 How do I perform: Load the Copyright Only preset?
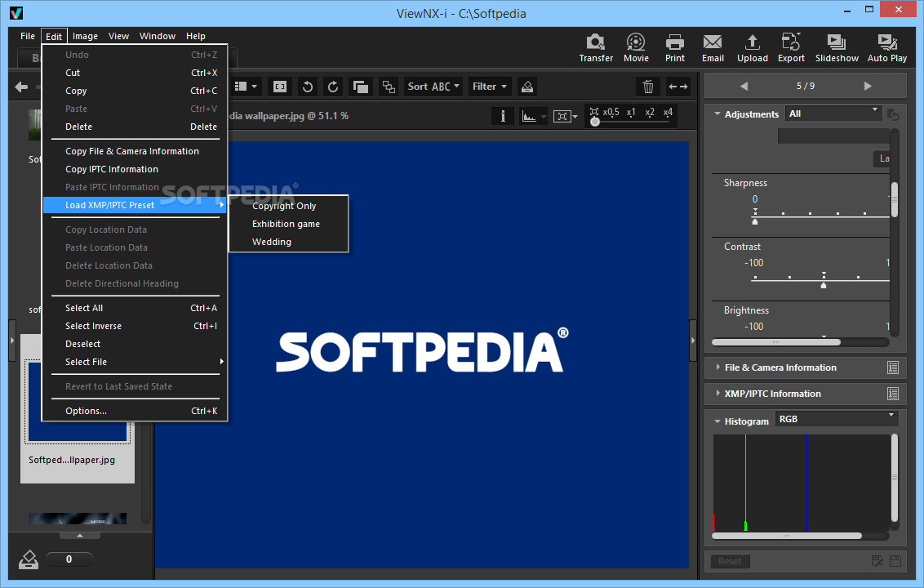(289, 206)
